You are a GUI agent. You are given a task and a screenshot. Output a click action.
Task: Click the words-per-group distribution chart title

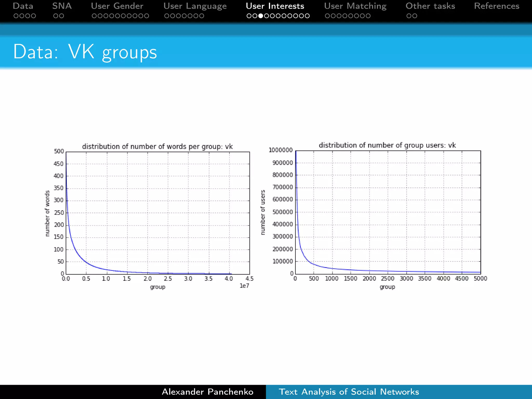pos(157,147)
